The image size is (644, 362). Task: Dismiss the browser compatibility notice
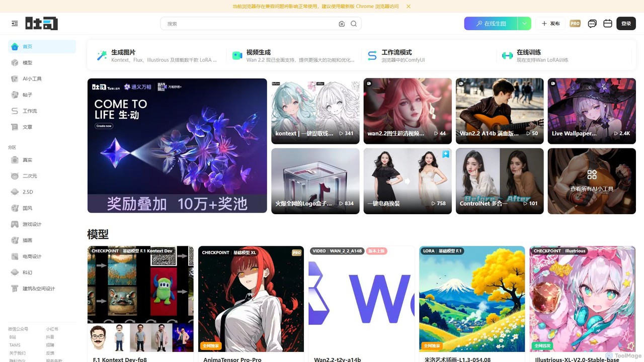tap(409, 7)
